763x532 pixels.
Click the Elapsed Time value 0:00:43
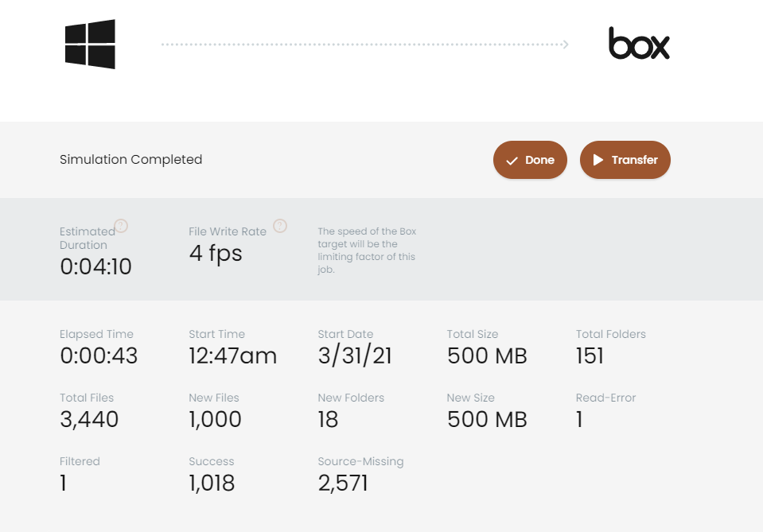[99, 355]
